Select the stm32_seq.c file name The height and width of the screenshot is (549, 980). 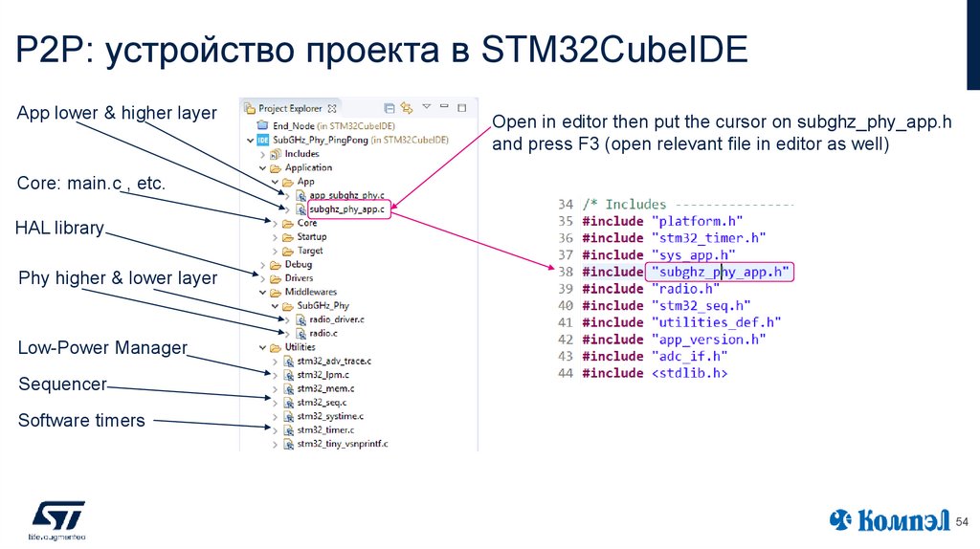tap(322, 403)
